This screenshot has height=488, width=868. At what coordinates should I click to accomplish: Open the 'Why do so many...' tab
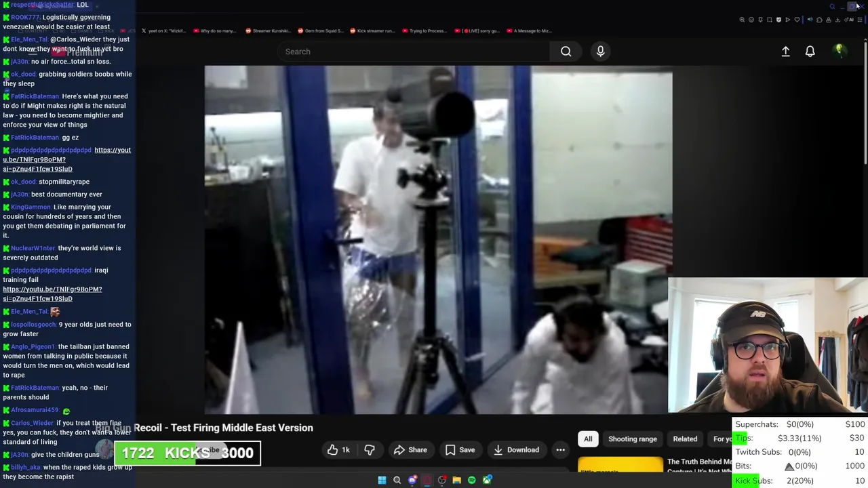click(214, 30)
